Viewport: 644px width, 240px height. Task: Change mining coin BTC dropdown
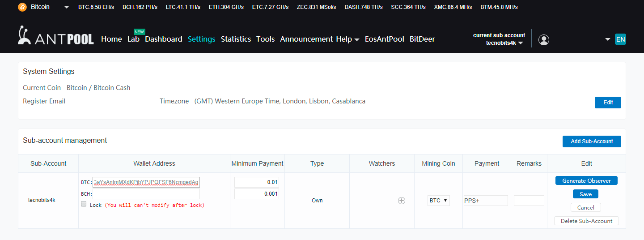438,201
